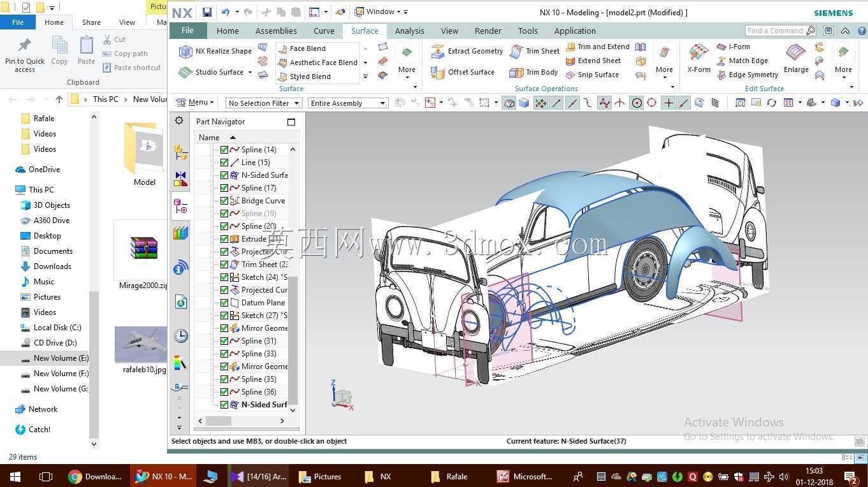Click Copy path in Explorer ribbon

point(124,54)
